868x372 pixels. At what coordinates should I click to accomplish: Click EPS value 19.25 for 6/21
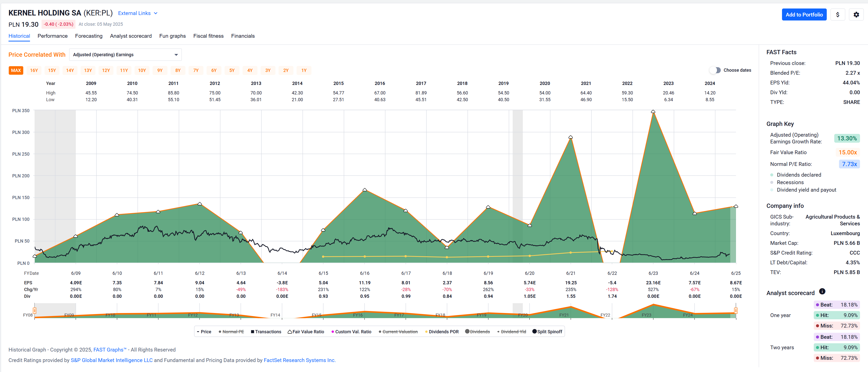coord(571,283)
